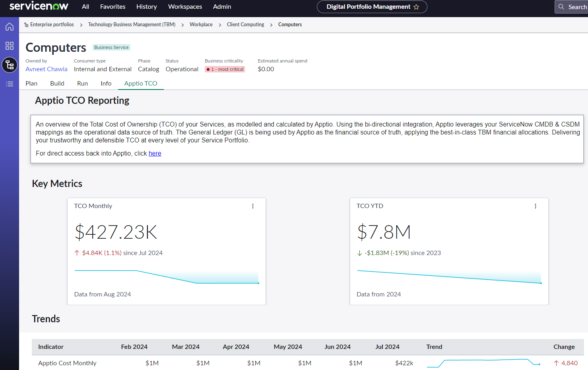
Task: Open the All menu
Action: coord(85,7)
